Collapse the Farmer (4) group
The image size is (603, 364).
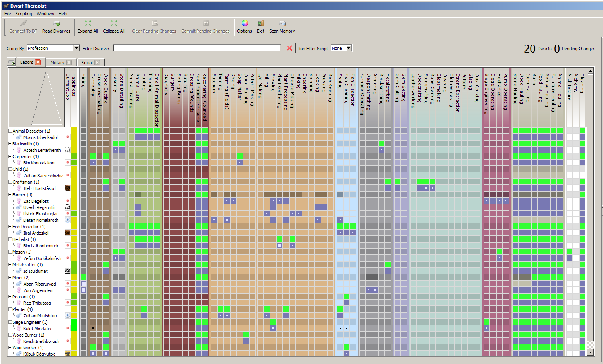pyautogui.click(x=10, y=195)
